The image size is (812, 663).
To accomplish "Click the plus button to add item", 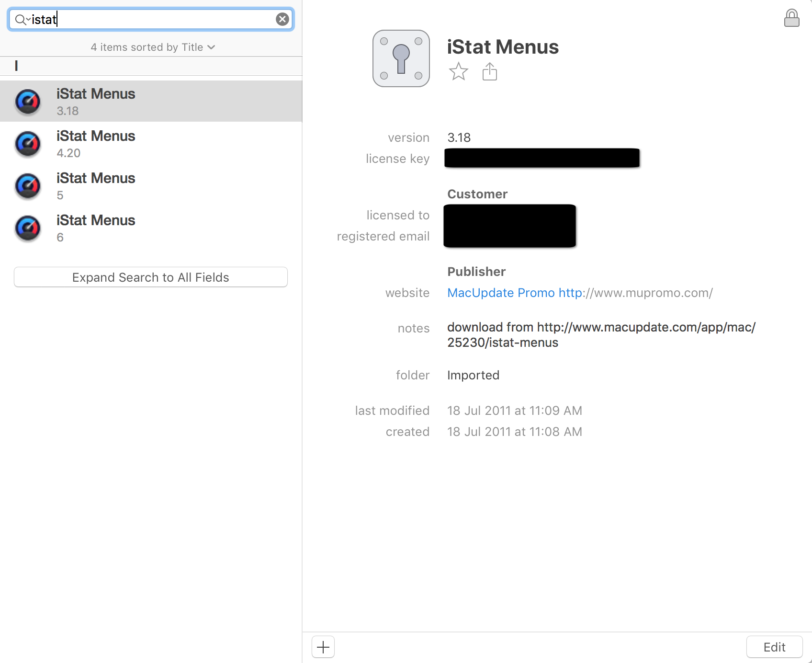I will click(323, 647).
